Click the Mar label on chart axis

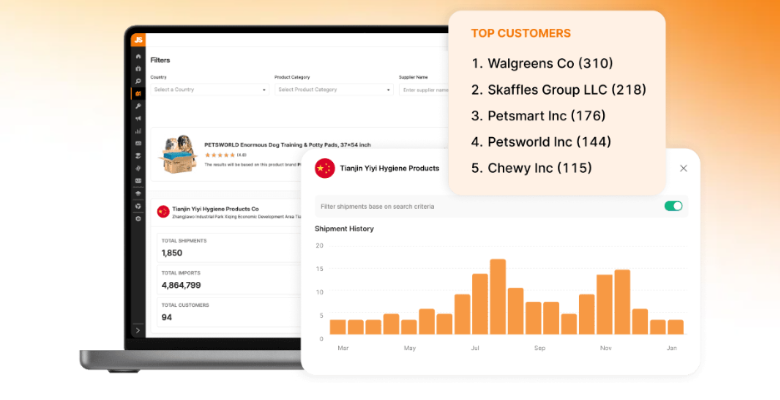[x=343, y=348]
